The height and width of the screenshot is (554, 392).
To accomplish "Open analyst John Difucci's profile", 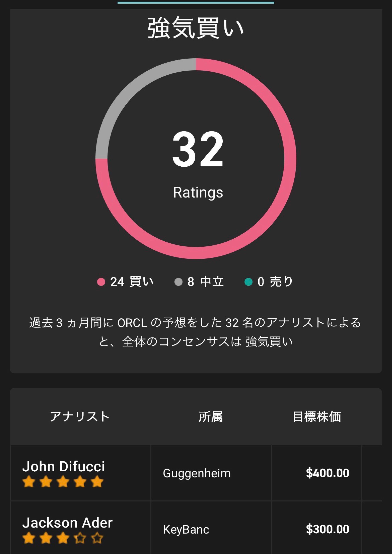I will click(x=63, y=466).
